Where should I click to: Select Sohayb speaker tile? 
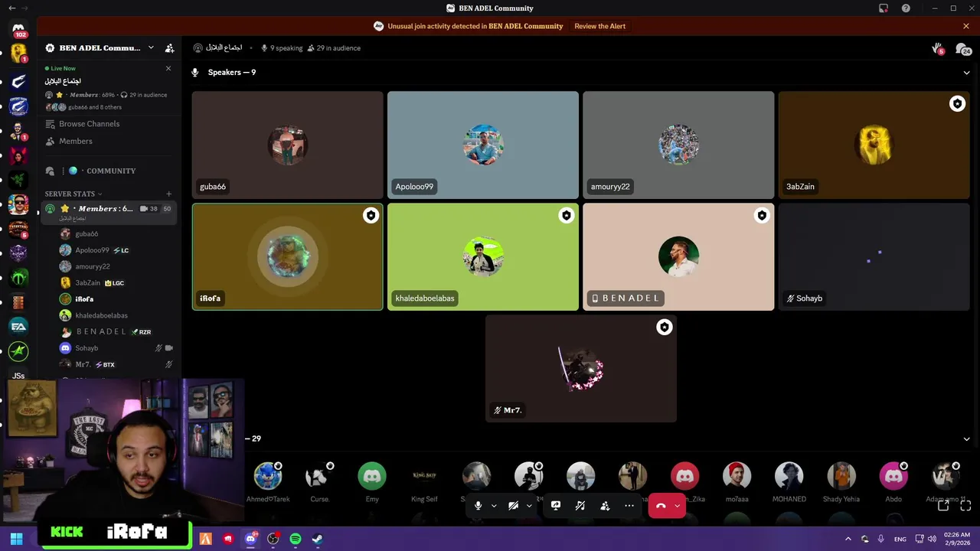click(874, 257)
